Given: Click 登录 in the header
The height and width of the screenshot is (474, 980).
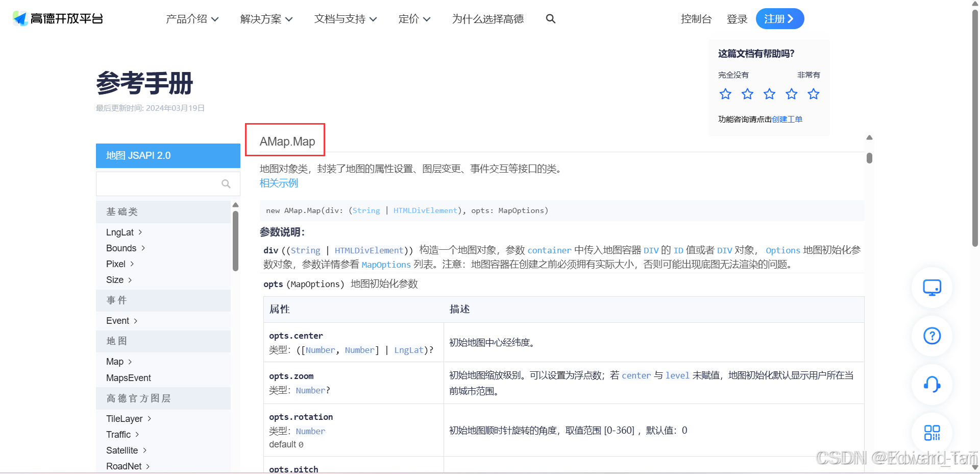Looking at the screenshot, I should point(737,19).
